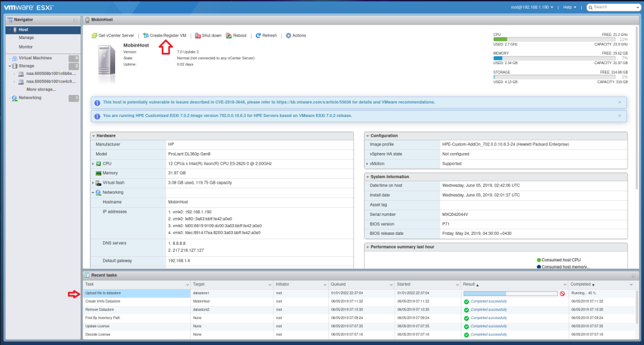Click the VMware ESXi logo
Viewport: 644px width, 345px height.
pyautogui.click(x=29, y=7)
